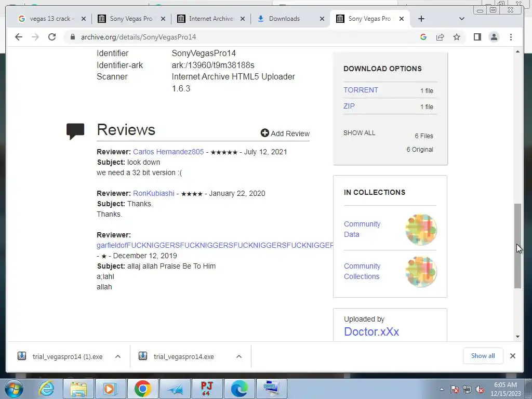
Task: Click the Chrome taskbar icon
Action: click(142, 389)
